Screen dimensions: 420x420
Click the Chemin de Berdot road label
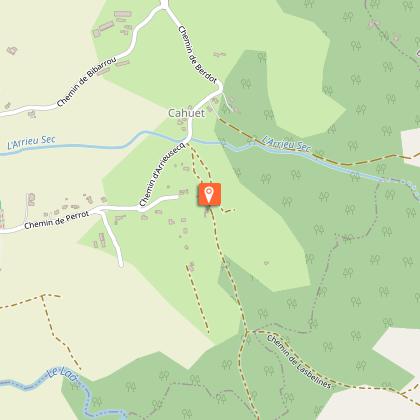[x=197, y=55]
